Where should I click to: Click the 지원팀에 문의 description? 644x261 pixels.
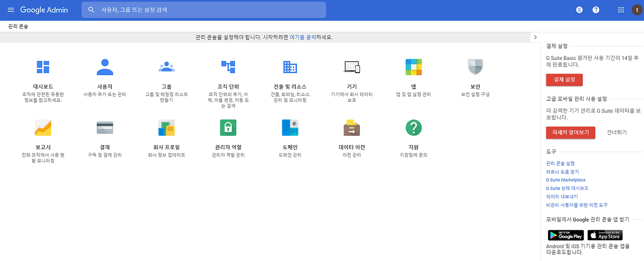(414, 155)
